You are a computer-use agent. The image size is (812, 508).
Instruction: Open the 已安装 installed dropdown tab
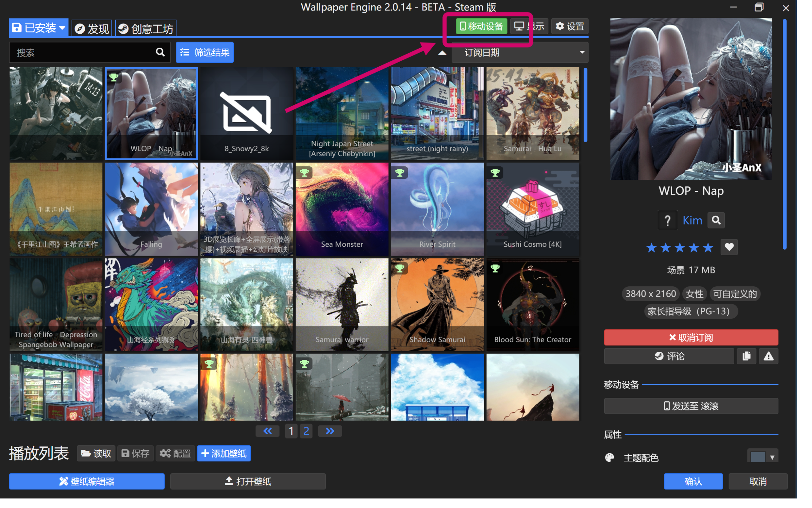coord(39,28)
